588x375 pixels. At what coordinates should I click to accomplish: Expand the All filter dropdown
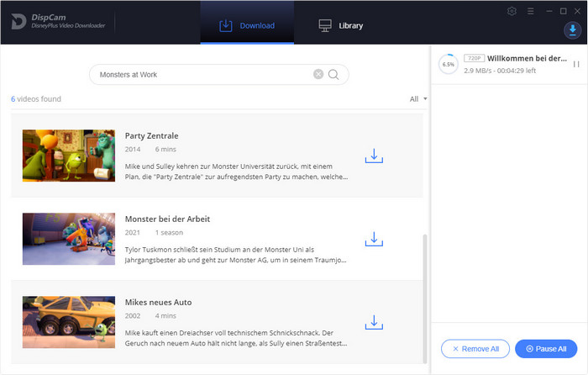418,99
